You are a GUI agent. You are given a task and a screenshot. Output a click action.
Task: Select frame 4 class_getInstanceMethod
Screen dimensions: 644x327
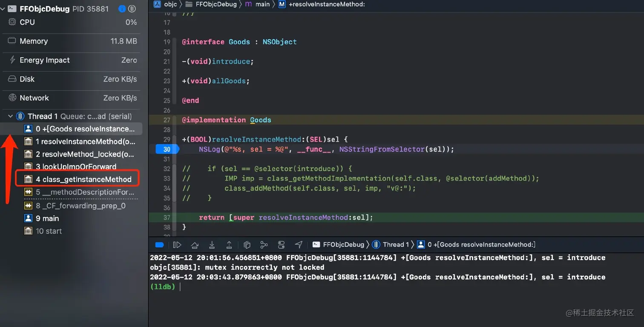78,179
